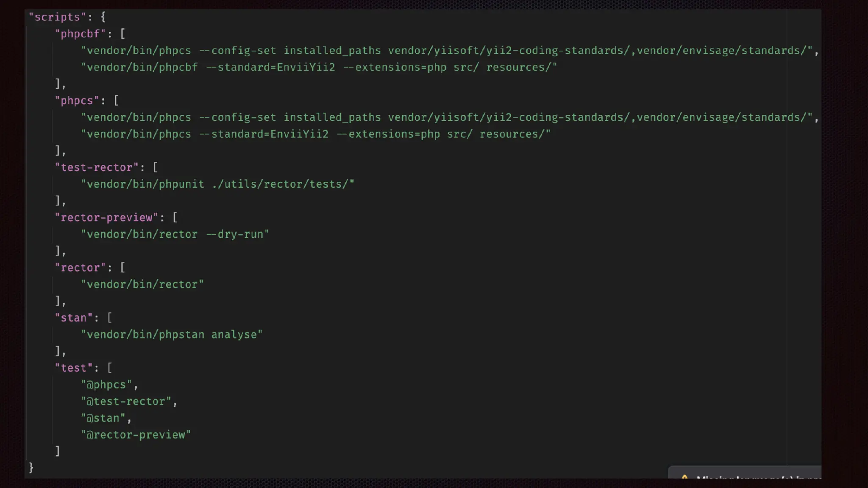The width and height of the screenshot is (868, 488).
Task: Click the warning icon in the notification popup
Action: (684, 477)
